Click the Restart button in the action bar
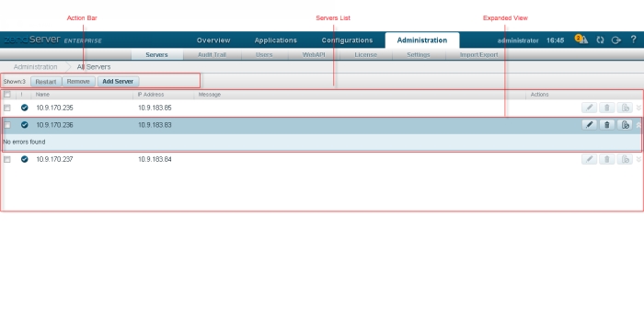 (46, 81)
